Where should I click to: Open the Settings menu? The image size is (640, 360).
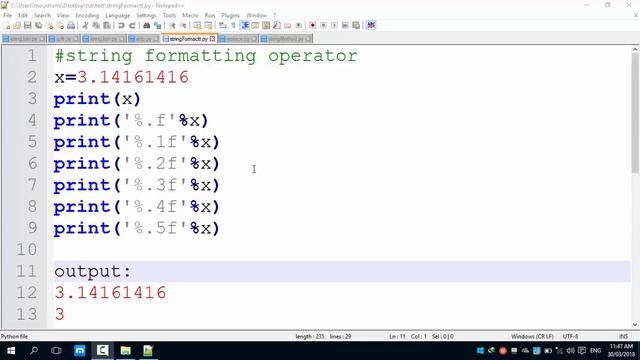146,15
